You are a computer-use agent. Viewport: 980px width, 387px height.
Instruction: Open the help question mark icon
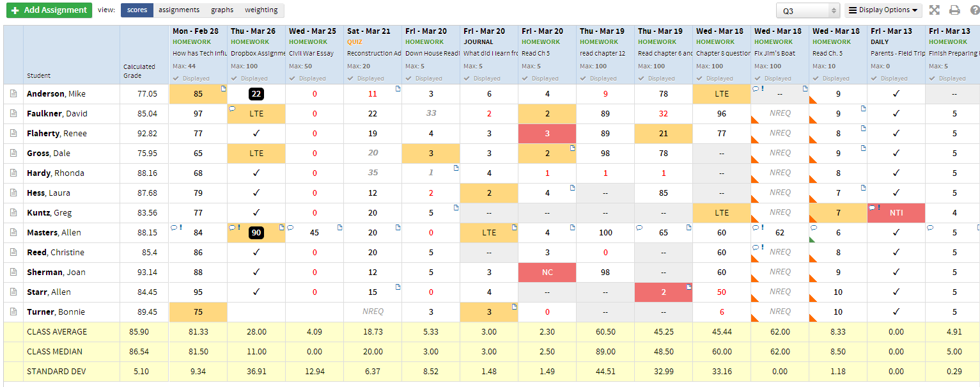975,10
